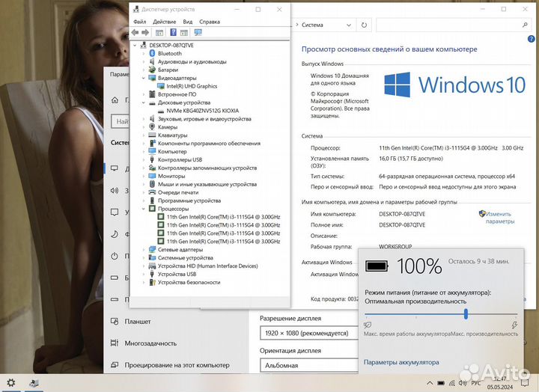
Task: Click the Settings home icon in Параметры window
Action: click(115, 100)
